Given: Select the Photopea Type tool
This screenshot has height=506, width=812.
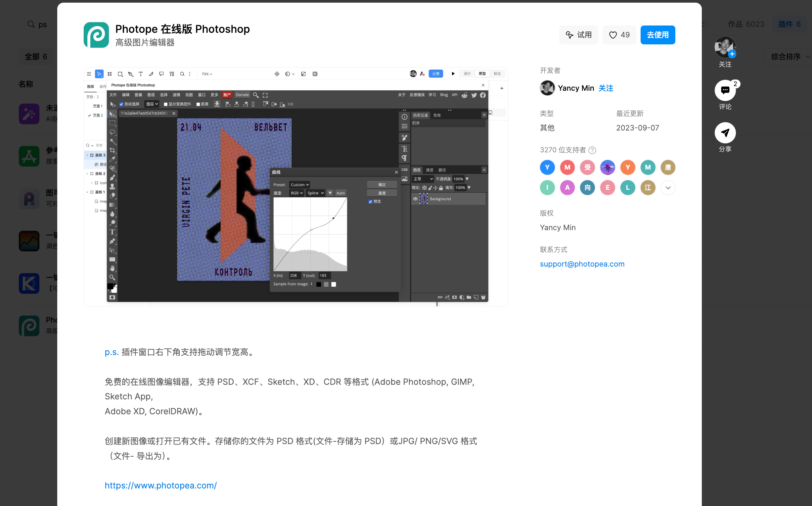Looking at the screenshot, I should pyautogui.click(x=113, y=232).
